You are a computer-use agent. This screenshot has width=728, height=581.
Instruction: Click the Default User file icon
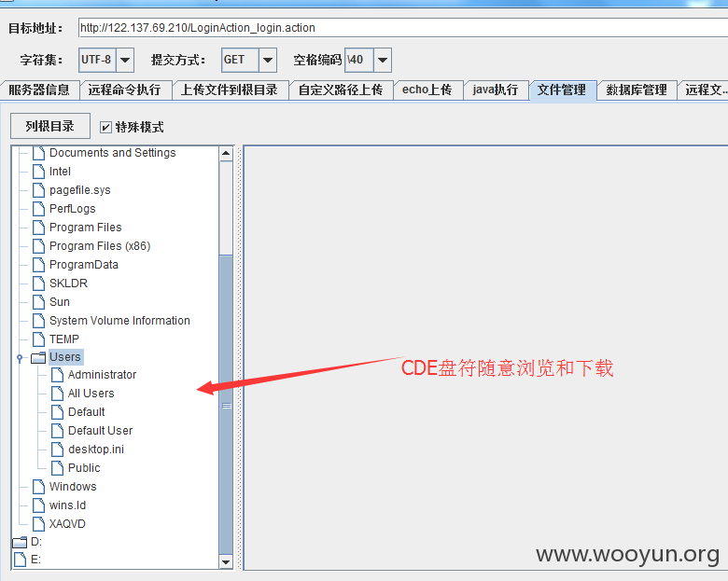[x=58, y=431]
